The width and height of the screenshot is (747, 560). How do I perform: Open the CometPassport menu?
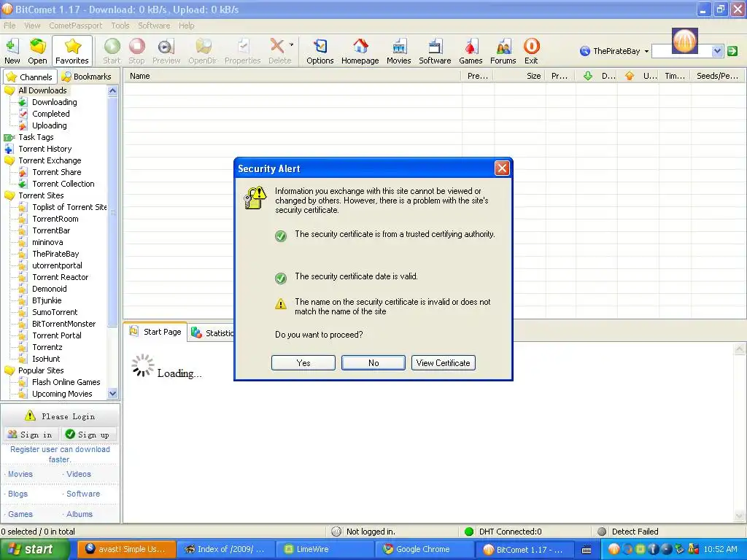pyautogui.click(x=75, y=26)
